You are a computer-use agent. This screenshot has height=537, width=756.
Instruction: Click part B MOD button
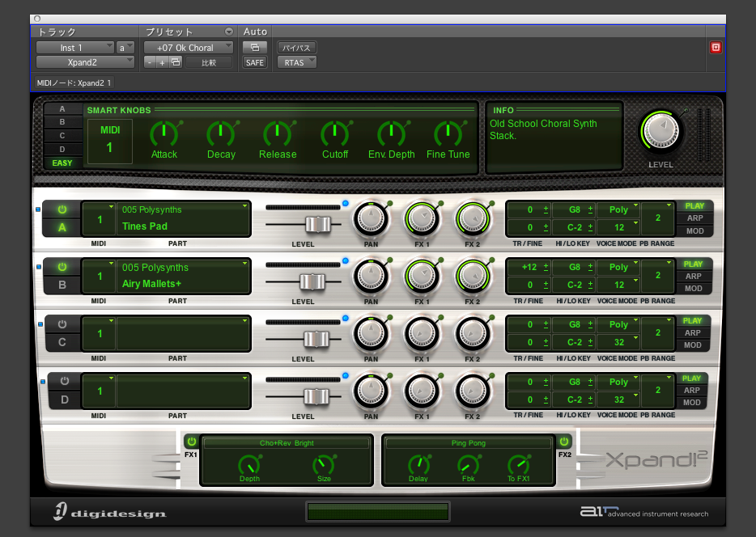pos(694,289)
